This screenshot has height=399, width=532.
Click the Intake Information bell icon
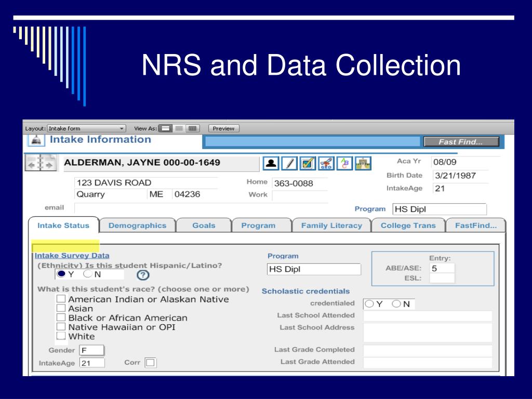click(x=36, y=139)
